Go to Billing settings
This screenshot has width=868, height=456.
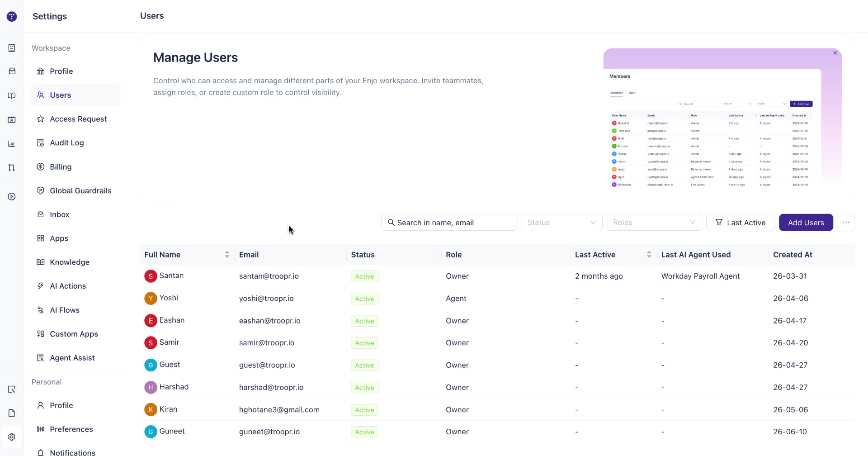pos(75,167)
